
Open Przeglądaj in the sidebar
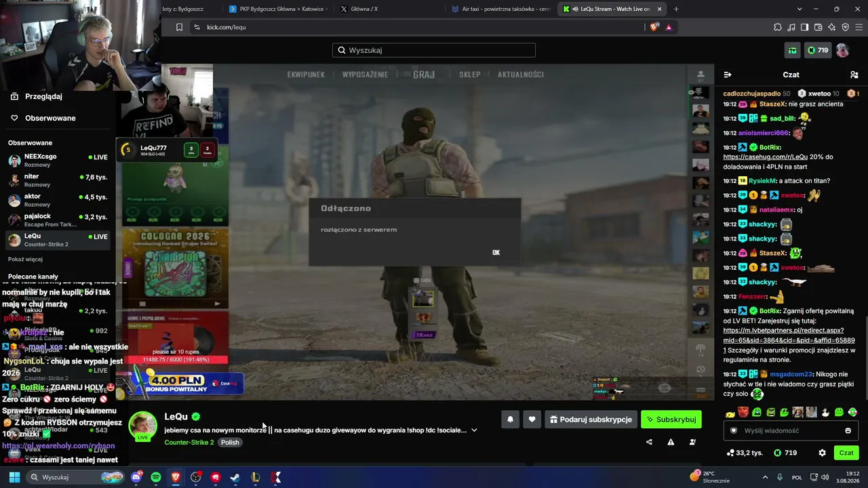(43, 96)
